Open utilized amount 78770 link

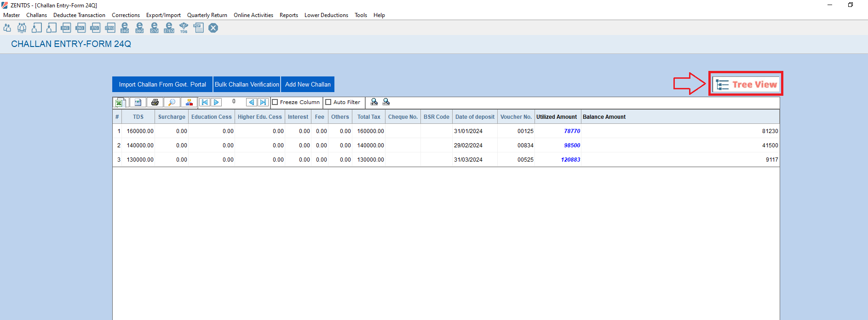click(x=572, y=131)
